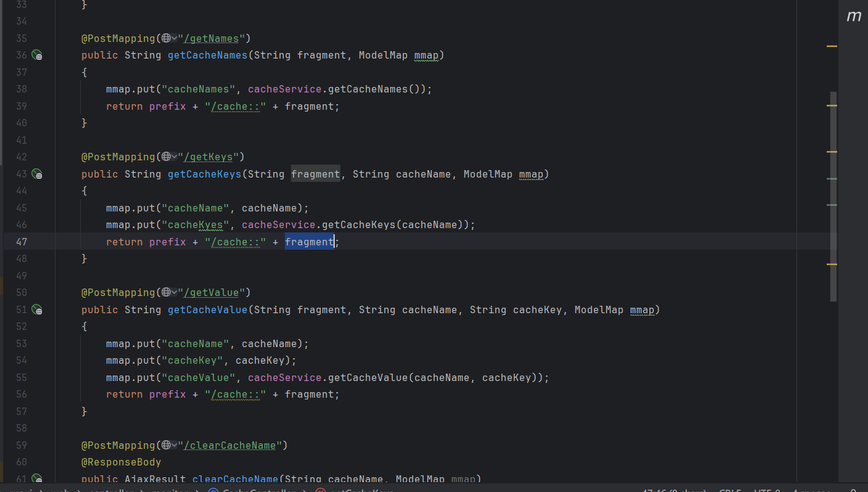The image size is (868, 492).
Task: Click the "/getKeys" mapping path link
Action: [x=208, y=157]
